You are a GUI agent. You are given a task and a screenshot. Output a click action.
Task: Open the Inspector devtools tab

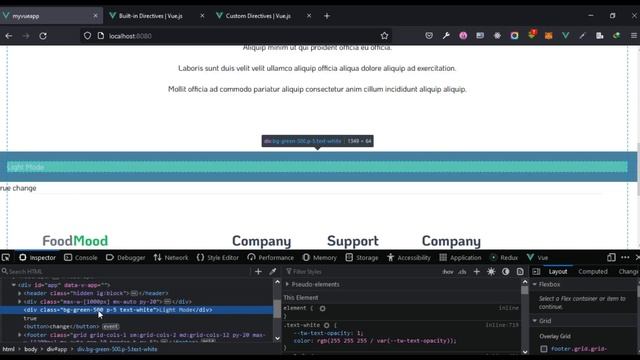37,258
